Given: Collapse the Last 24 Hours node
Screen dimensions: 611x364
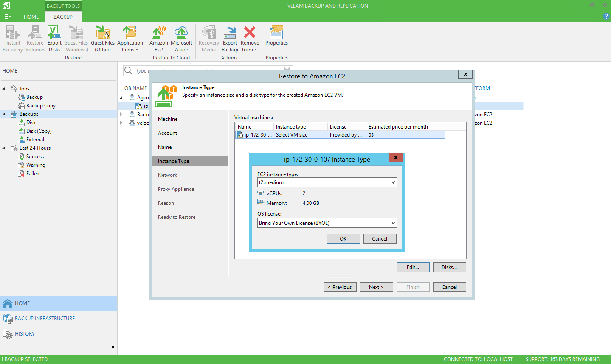Looking at the screenshot, I should (4, 148).
